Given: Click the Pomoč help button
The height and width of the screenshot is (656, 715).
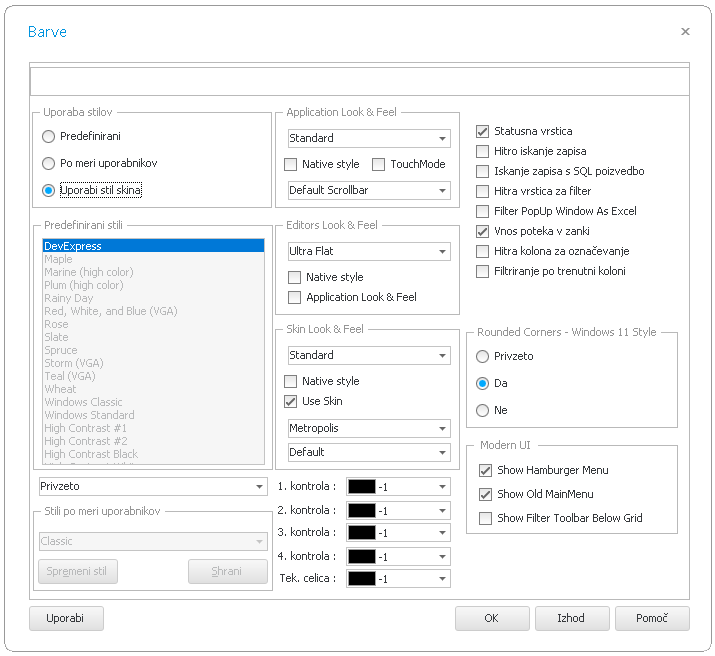Looking at the screenshot, I should tap(651, 618).
